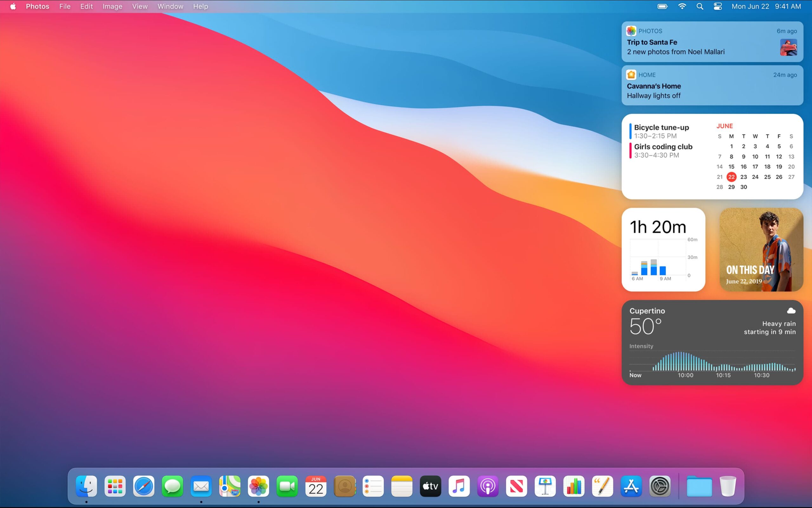812x508 pixels.
Task: Open the Messages app in Dock
Action: [173, 486]
